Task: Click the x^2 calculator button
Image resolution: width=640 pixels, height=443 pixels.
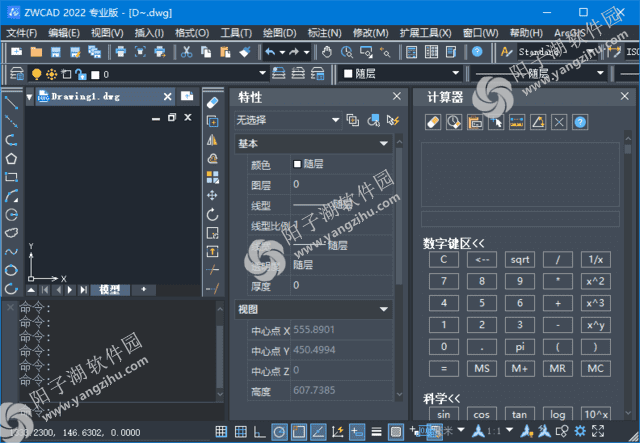Action: click(596, 281)
